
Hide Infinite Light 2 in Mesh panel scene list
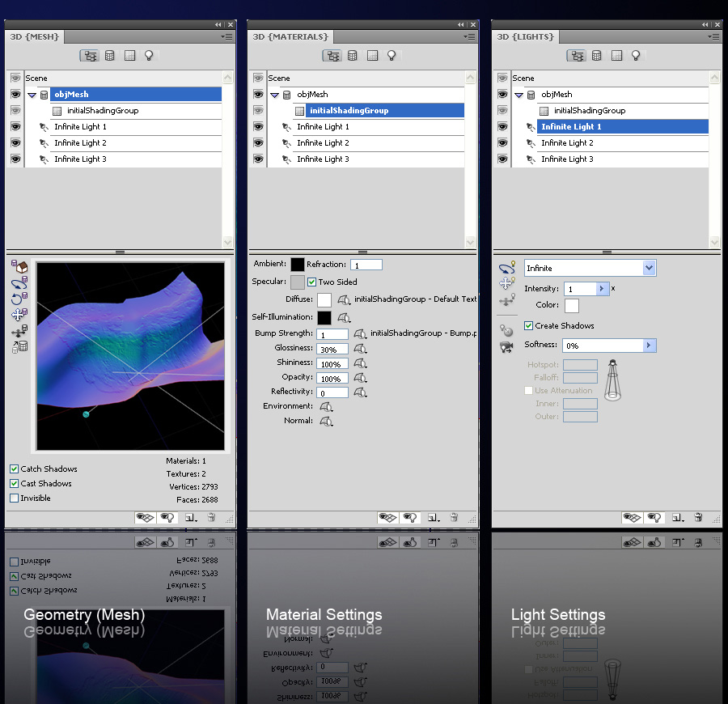tap(16, 143)
